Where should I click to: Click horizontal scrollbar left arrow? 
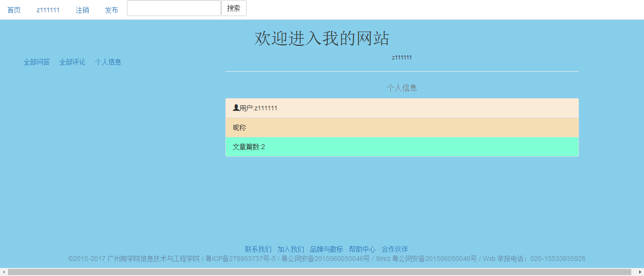(x=4, y=272)
